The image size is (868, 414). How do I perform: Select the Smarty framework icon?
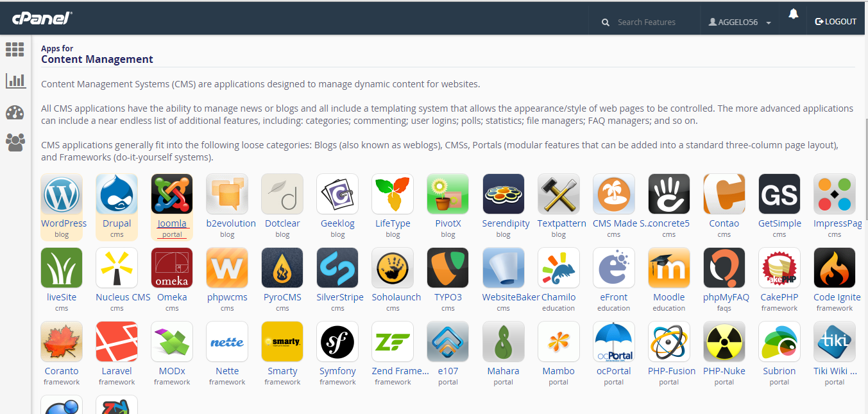click(282, 341)
